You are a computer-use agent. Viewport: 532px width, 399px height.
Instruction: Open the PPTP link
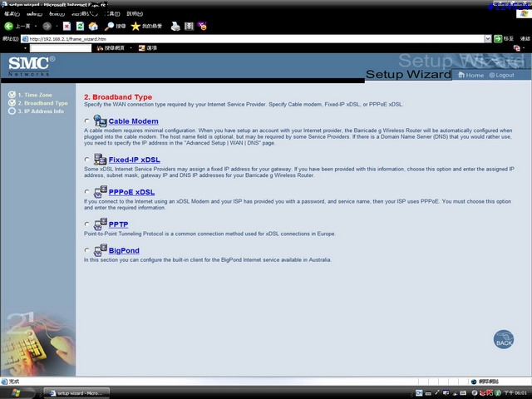pyautogui.click(x=118, y=224)
